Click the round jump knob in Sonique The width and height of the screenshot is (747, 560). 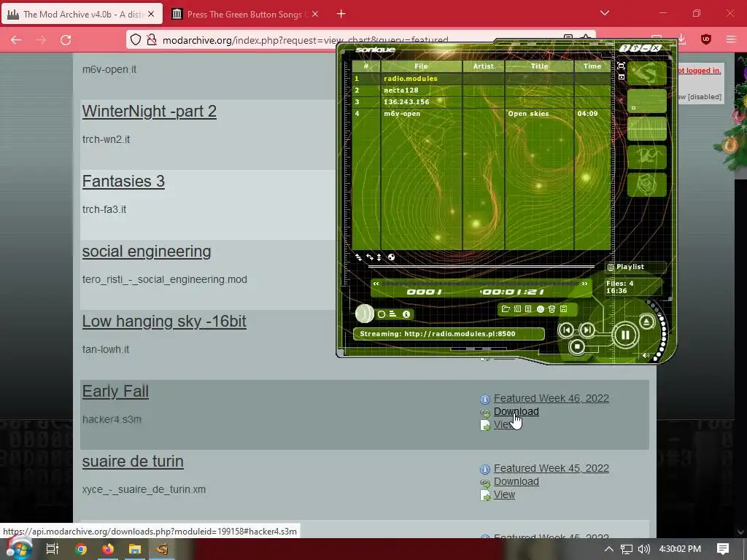pyautogui.click(x=365, y=314)
